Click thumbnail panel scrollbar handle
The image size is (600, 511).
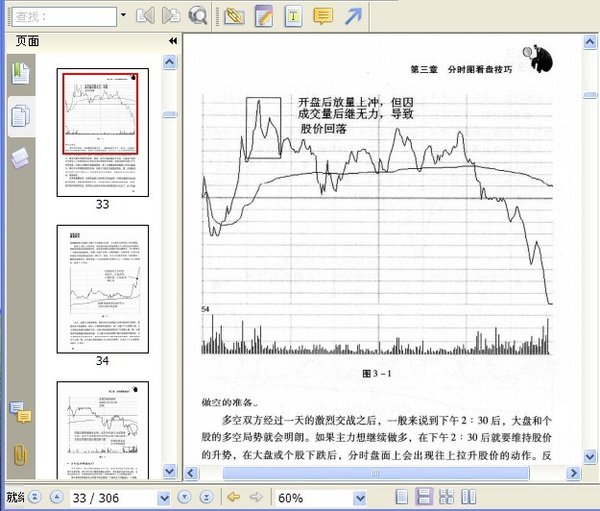coord(170,114)
